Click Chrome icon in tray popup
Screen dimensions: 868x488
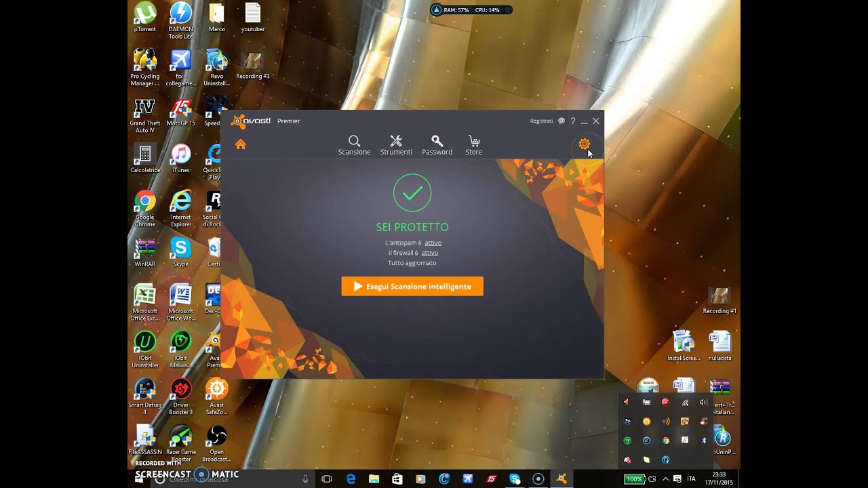coord(666,441)
